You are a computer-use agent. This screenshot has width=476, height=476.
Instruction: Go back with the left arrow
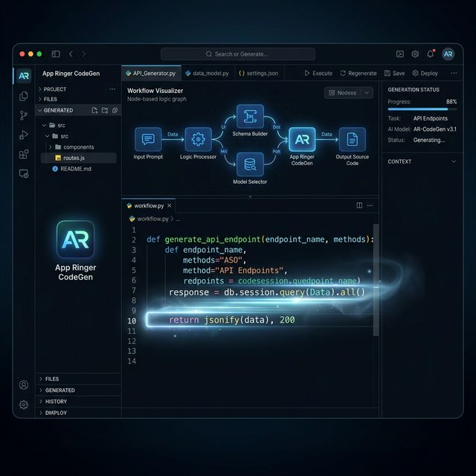pyautogui.click(x=71, y=54)
